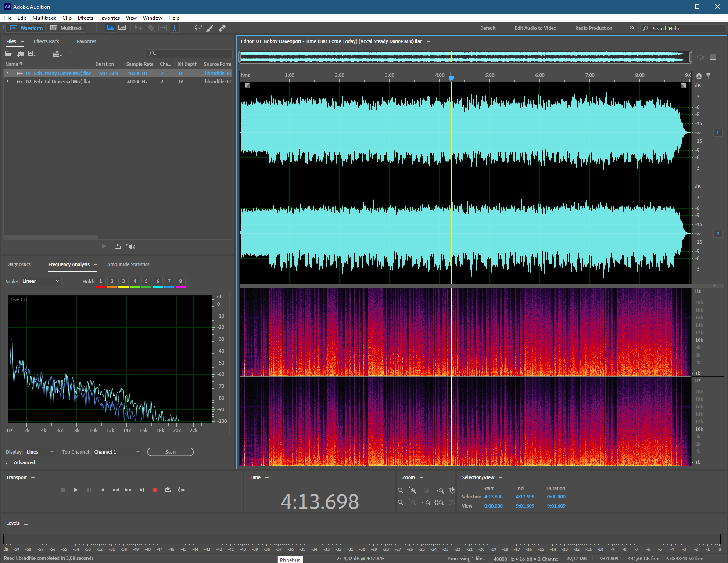This screenshot has width=728, height=563.
Task: Click the pin icon at timeline ruler right
Action: coord(708,76)
